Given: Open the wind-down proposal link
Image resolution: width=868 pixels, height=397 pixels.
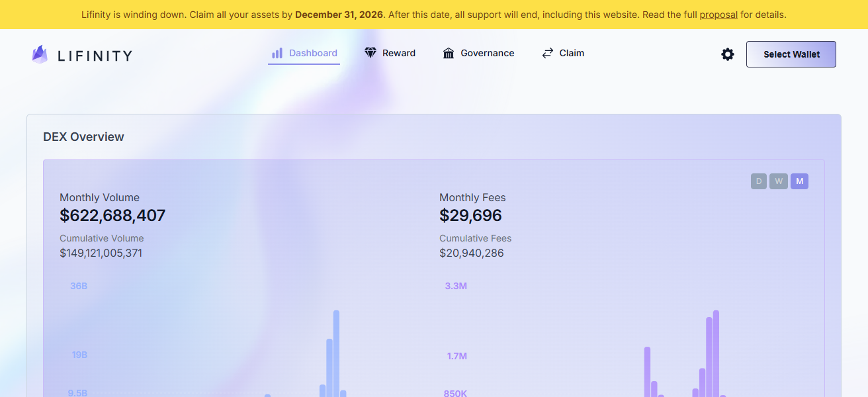Looking at the screenshot, I should pyautogui.click(x=718, y=15).
